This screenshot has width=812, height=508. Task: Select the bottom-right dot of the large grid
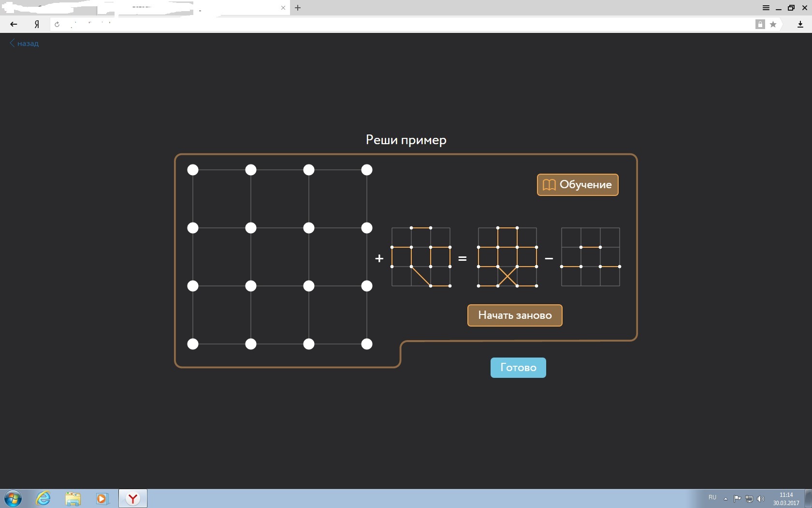tap(367, 344)
